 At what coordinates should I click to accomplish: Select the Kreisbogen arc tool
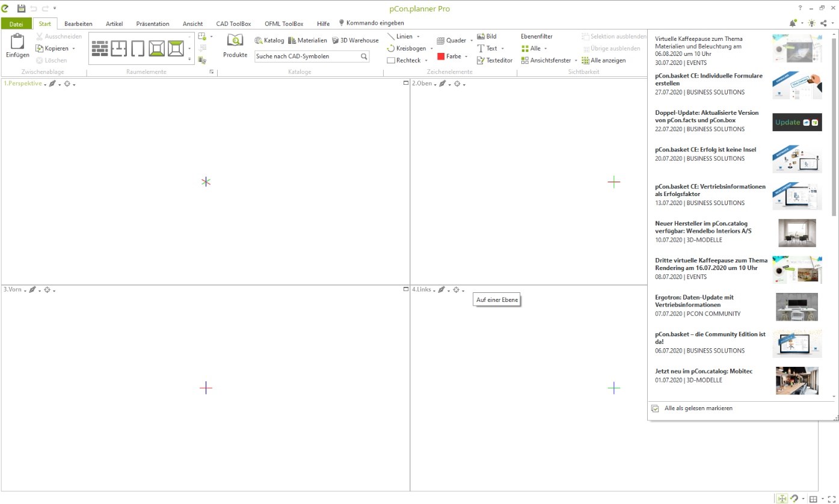point(407,48)
